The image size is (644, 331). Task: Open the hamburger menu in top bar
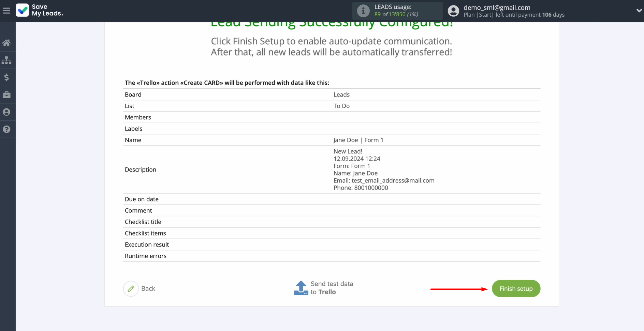(6, 11)
